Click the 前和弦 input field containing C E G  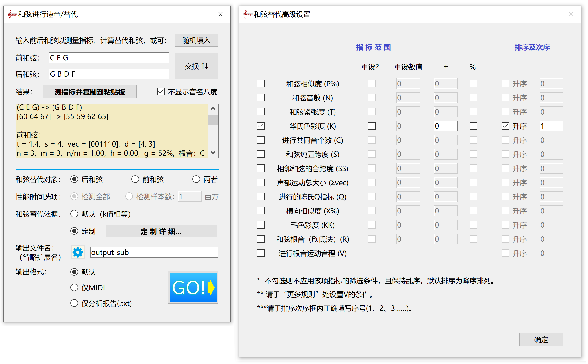point(109,58)
